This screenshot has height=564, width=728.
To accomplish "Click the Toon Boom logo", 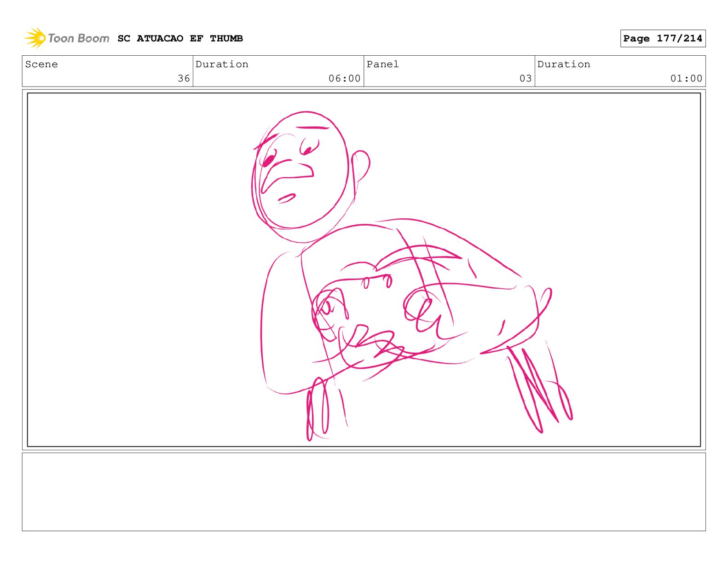I will (67, 38).
